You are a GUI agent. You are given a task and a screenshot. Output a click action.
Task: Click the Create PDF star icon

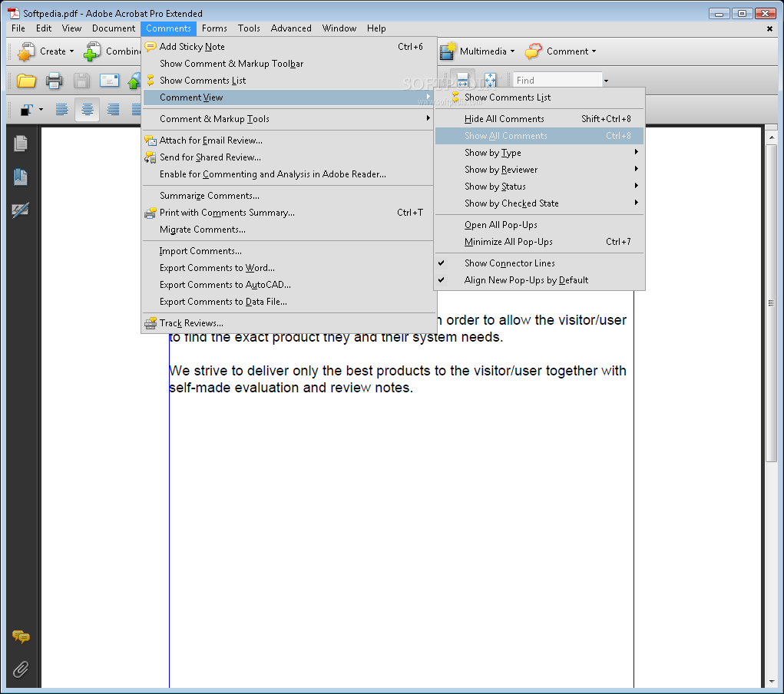click(25, 51)
